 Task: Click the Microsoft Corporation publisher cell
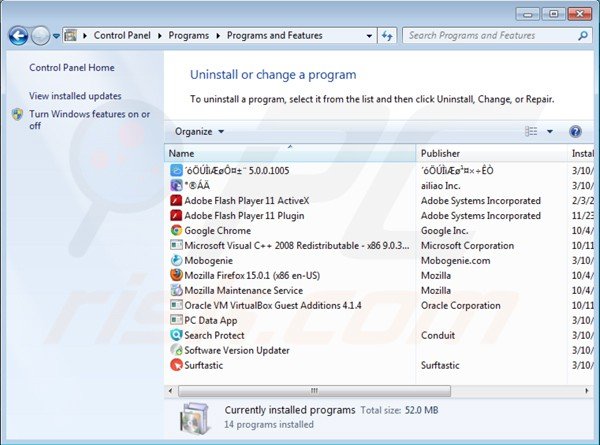coord(467,246)
